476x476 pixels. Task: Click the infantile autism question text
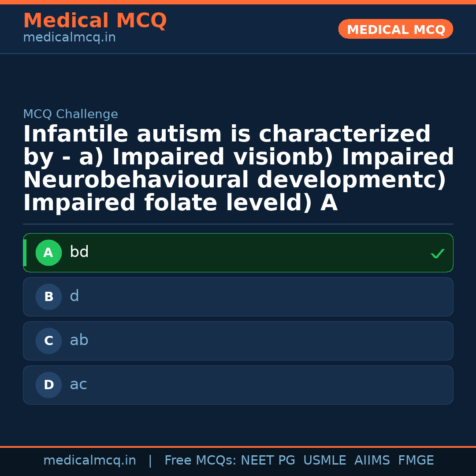238,168
